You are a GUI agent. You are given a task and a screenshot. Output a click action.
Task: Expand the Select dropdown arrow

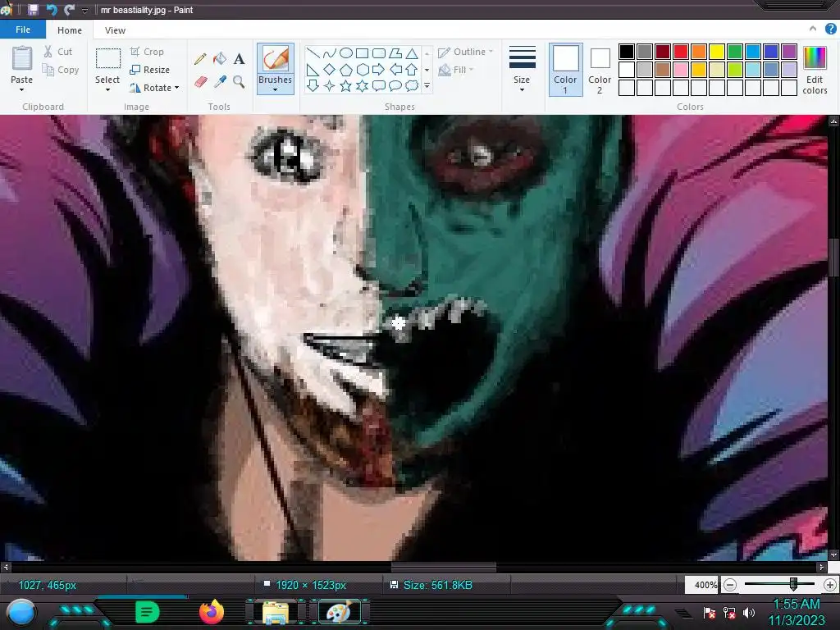107,90
